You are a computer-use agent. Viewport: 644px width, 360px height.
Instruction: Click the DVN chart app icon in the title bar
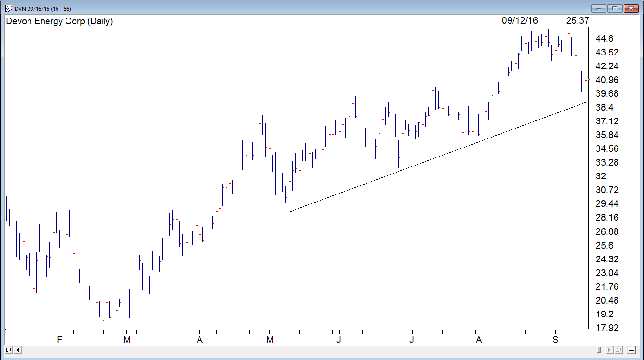pos(9,8)
